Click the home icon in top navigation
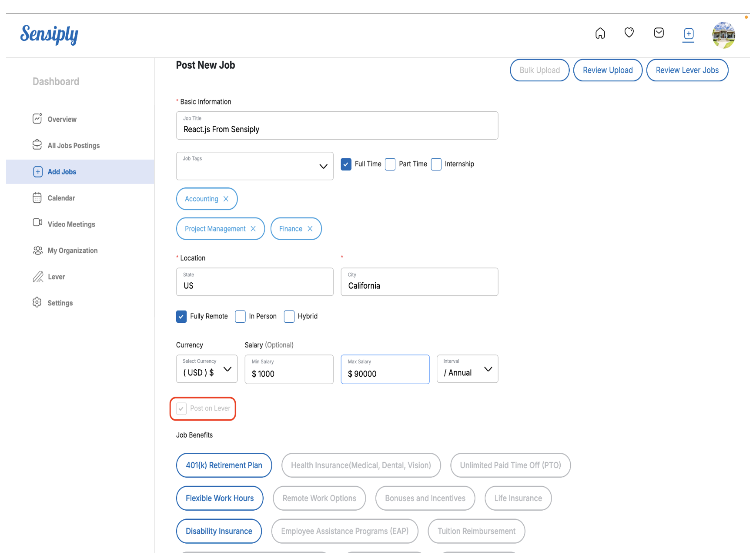Image resolution: width=756 pixels, height=555 pixels. (600, 33)
